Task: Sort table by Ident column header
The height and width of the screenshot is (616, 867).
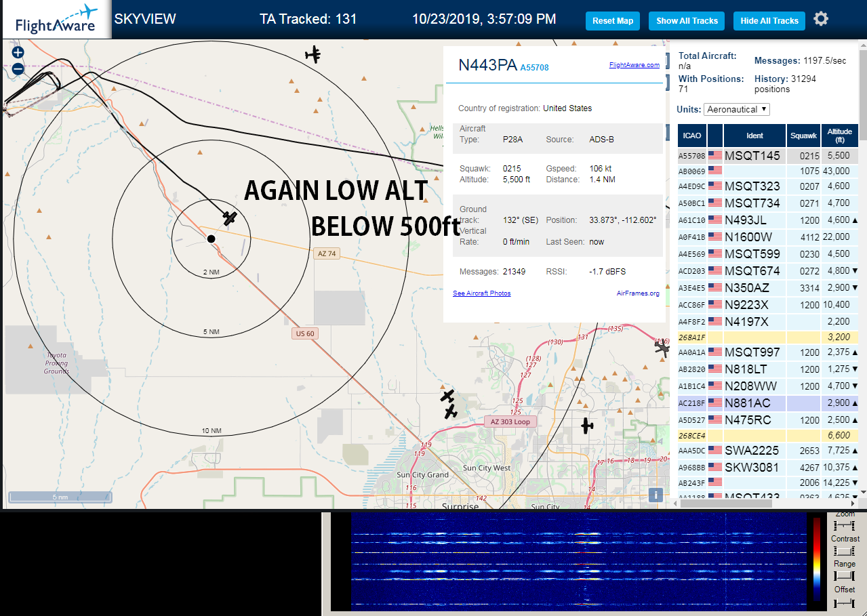Action: (755, 136)
